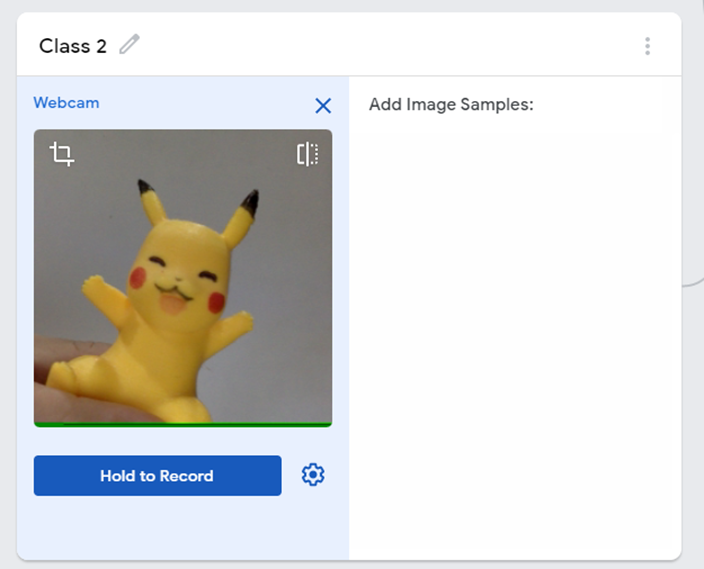Click the webcam preview of Pikachu
704x569 pixels.
(x=183, y=278)
